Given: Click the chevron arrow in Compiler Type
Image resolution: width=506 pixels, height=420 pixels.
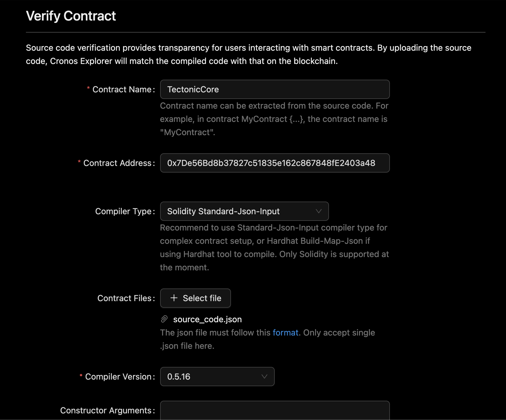Looking at the screenshot, I should (318, 211).
